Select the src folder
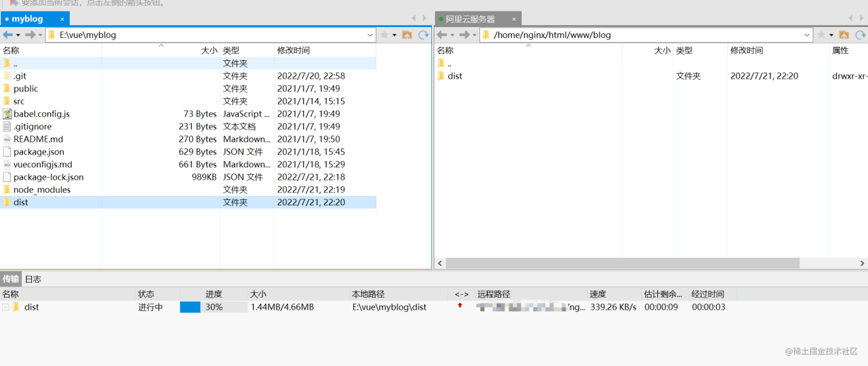The width and height of the screenshot is (868, 366). tap(188, 101)
